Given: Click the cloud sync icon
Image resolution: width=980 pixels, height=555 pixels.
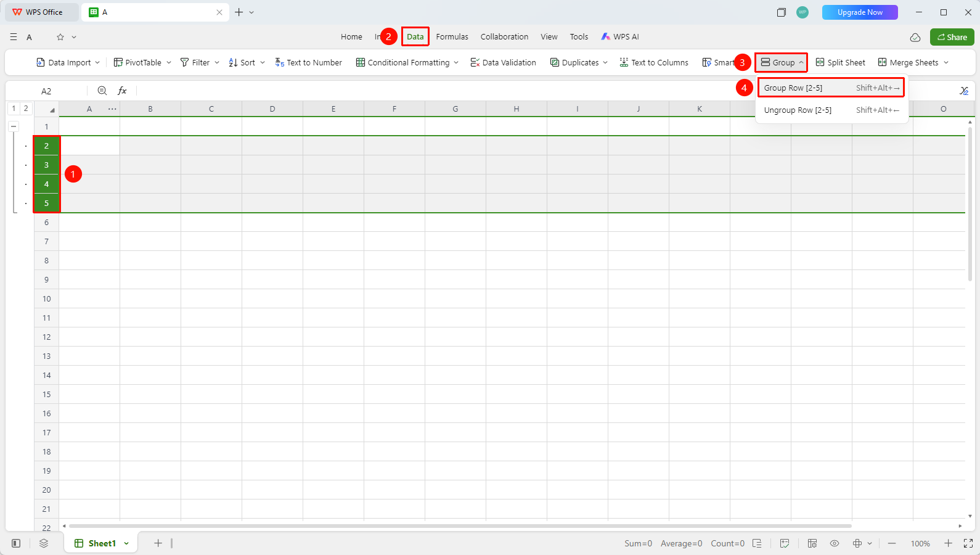Looking at the screenshot, I should tap(915, 37).
